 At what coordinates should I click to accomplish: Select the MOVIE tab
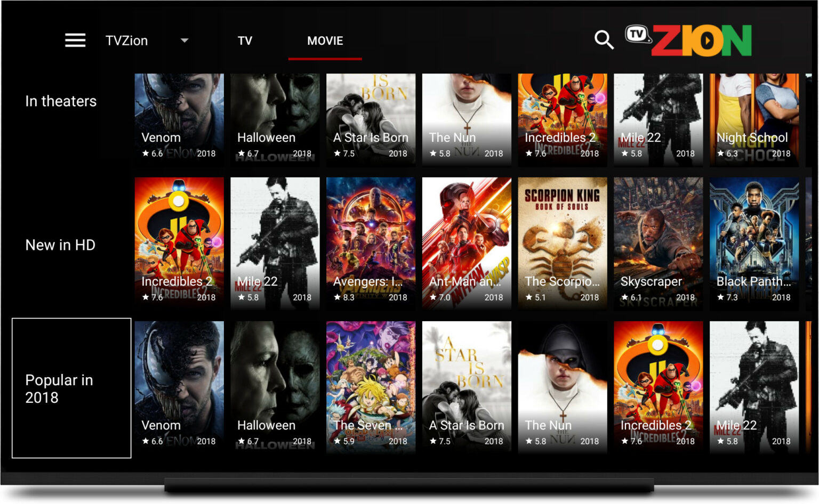(325, 40)
